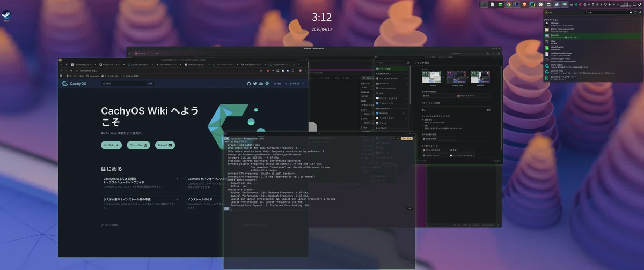
Task: Click the Discord button on wiki page
Action: 165,145
